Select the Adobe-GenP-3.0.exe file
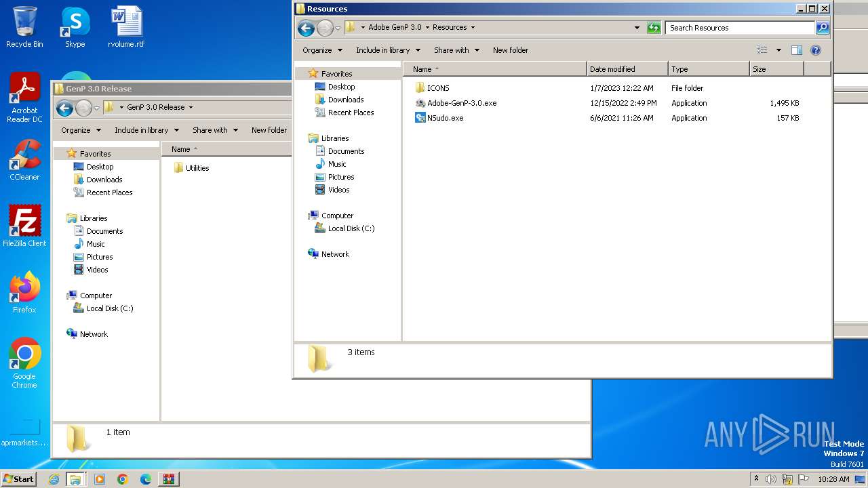The height and width of the screenshot is (488, 868). [456, 103]
